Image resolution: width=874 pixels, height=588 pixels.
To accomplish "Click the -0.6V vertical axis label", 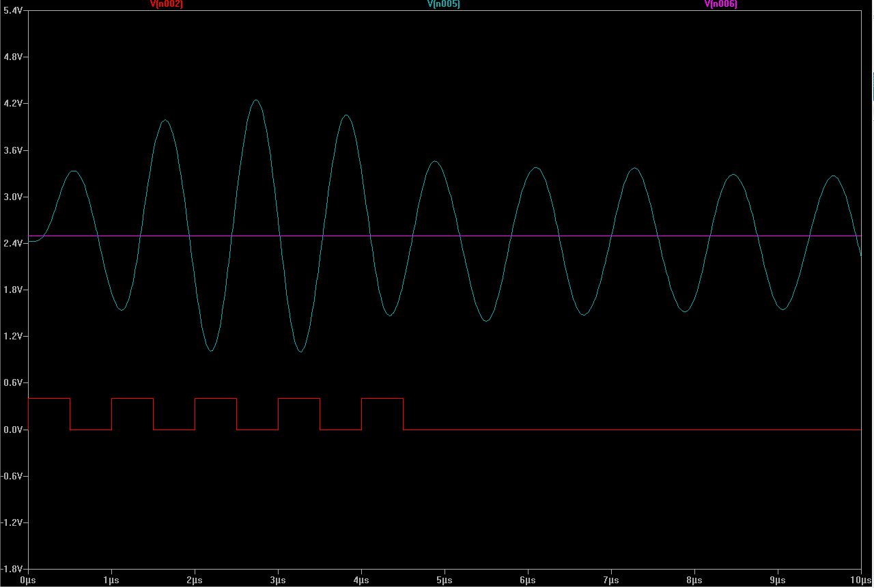I will 12,477.
